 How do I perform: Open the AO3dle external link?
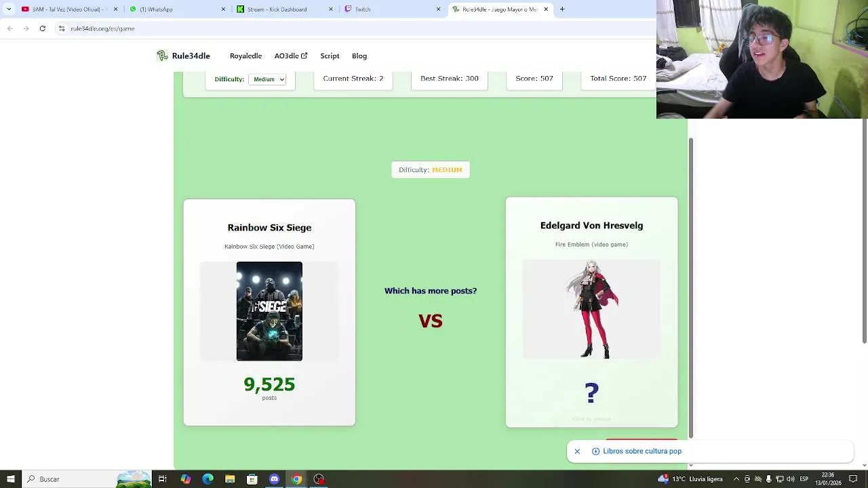[290, 56]
